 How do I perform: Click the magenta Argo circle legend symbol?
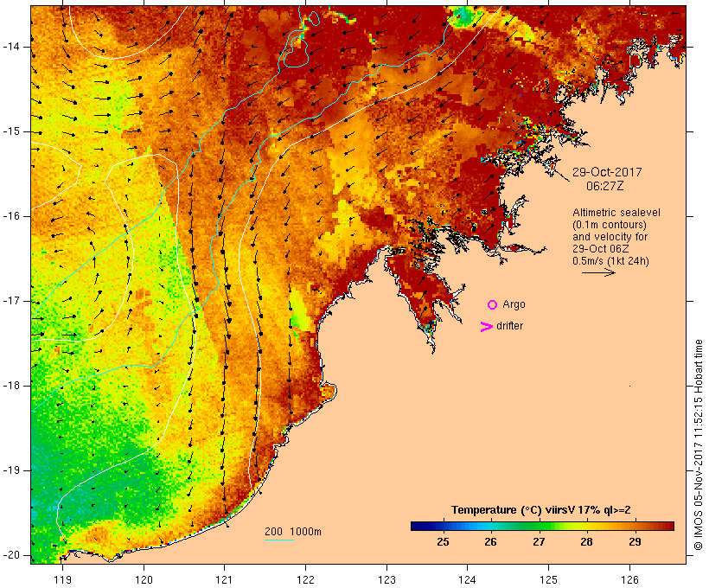(493, 305)
